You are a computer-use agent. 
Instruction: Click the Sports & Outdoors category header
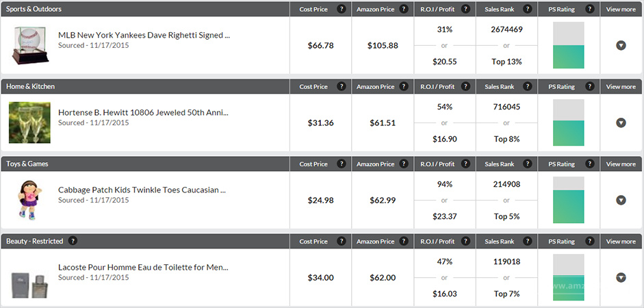[x=34, y=10]
